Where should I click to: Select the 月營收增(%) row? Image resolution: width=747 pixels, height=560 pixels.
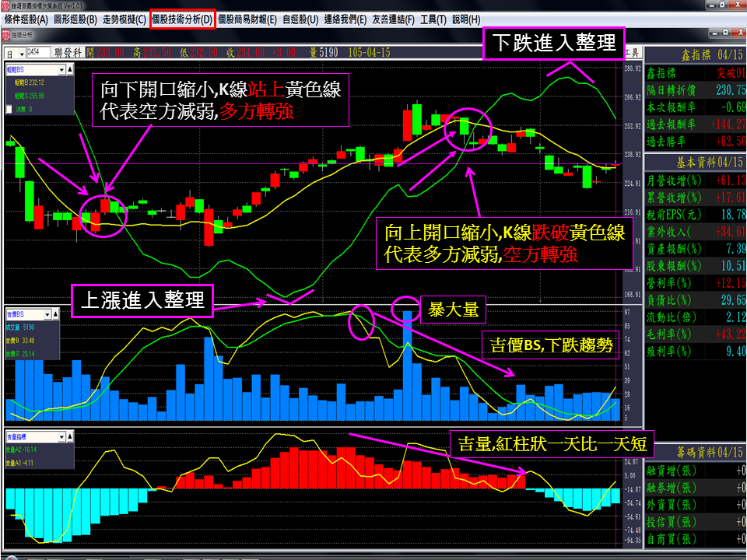pos(695,180)
